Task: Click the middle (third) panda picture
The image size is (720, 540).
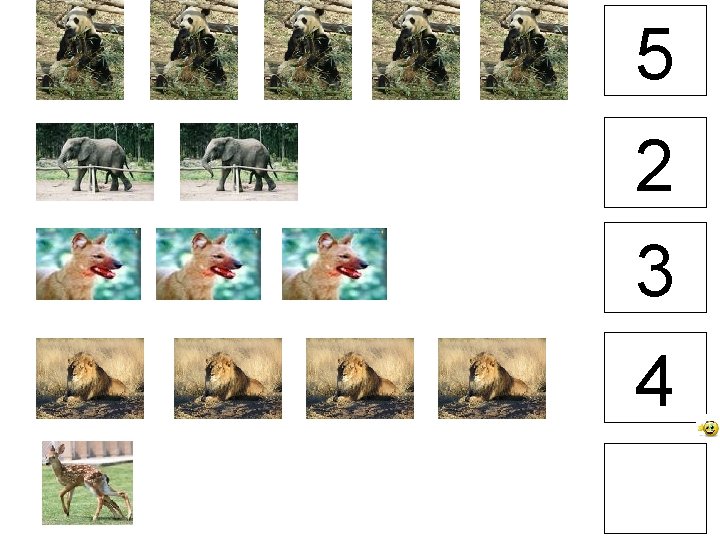Action: pyautogui.click(x=308, y=50)
